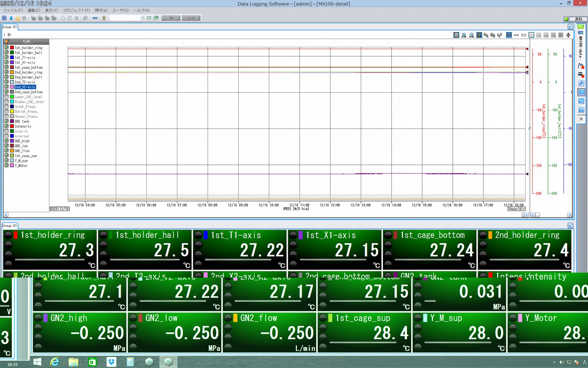The image size is (588, 368).
Task: Click the speaker mute alarm button
Action: [171, 18]
